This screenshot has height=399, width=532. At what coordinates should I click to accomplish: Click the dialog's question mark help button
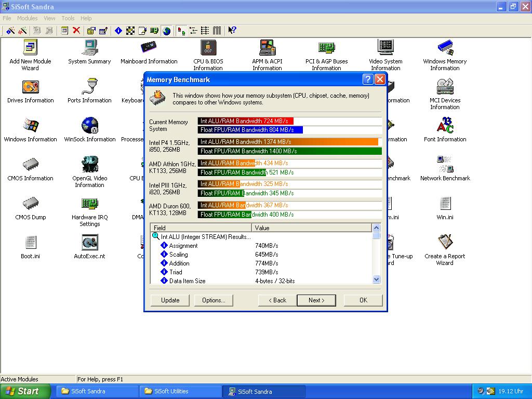pos(367,79)
